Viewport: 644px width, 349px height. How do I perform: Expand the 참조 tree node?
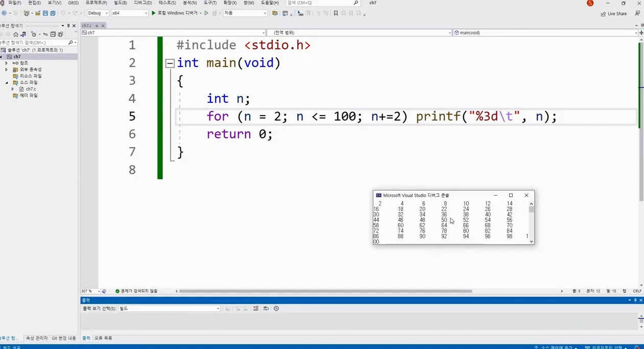pos(7,63)
